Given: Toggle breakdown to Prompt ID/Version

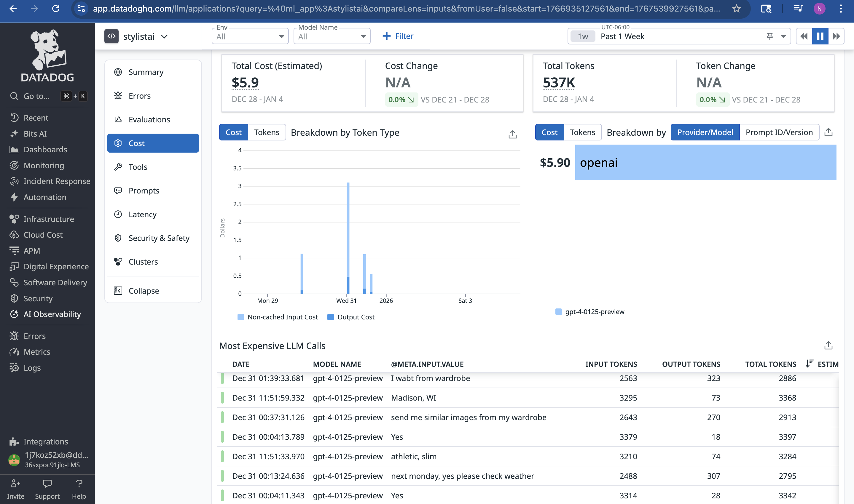Looking at the screenshot, I should (779, 132).
